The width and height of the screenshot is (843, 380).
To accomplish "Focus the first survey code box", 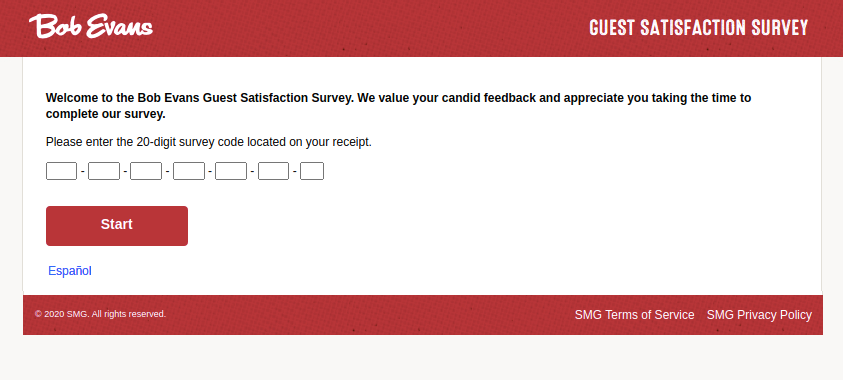I will [61, 171].
